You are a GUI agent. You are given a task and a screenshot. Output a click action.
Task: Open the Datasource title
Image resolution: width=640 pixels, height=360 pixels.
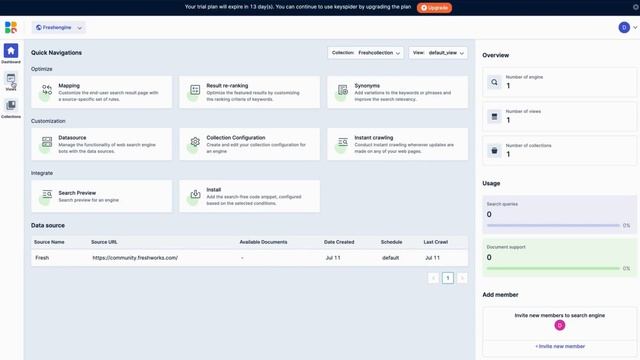click(72, 138)
